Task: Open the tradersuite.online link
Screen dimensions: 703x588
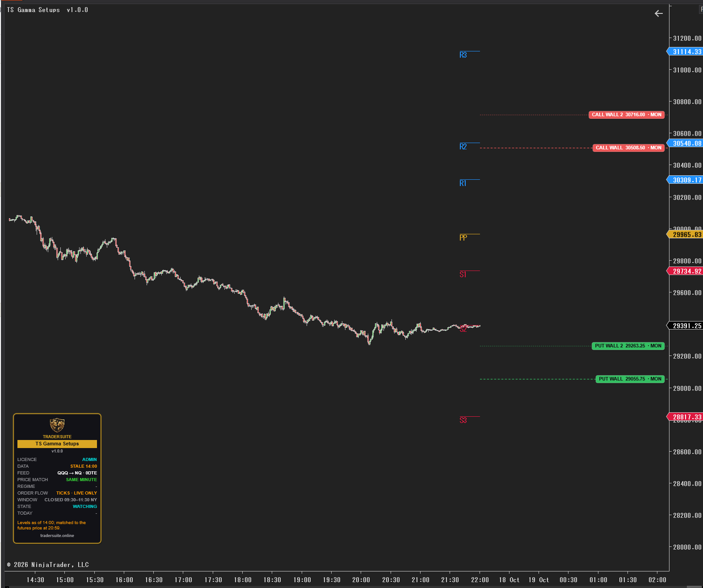Action: tap(57, 536)
